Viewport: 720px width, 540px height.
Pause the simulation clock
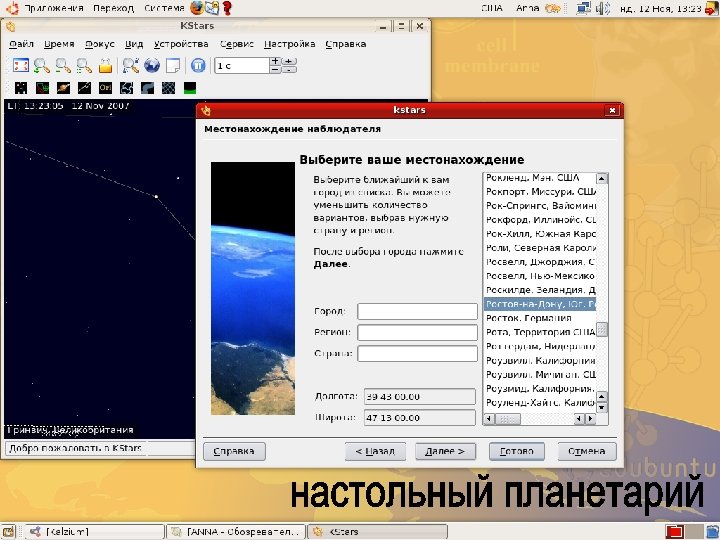(x=198, y=65)
